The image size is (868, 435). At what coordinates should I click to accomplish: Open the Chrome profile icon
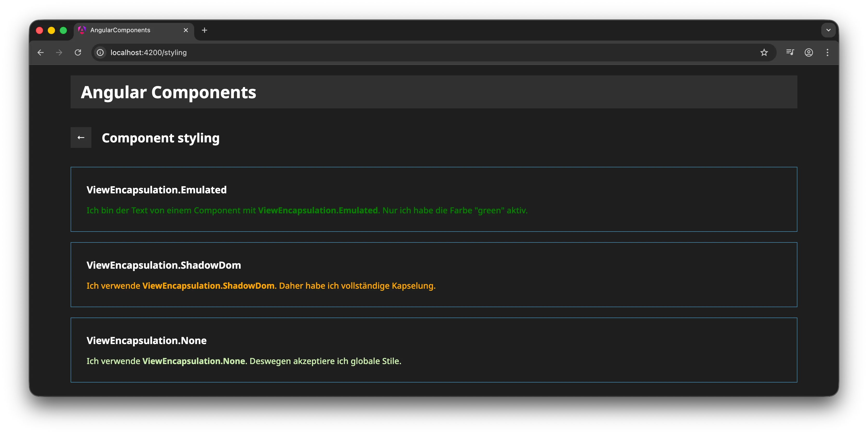(809, 52)
